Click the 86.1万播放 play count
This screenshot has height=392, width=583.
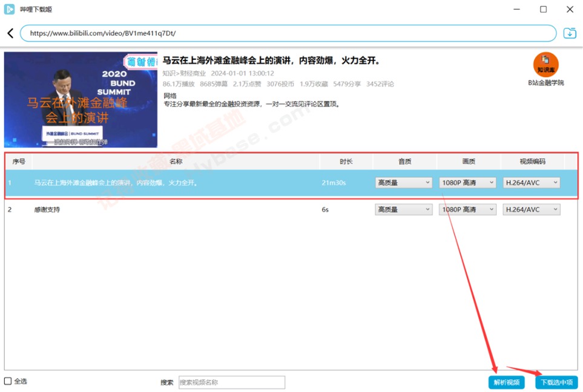pos(179,84)
